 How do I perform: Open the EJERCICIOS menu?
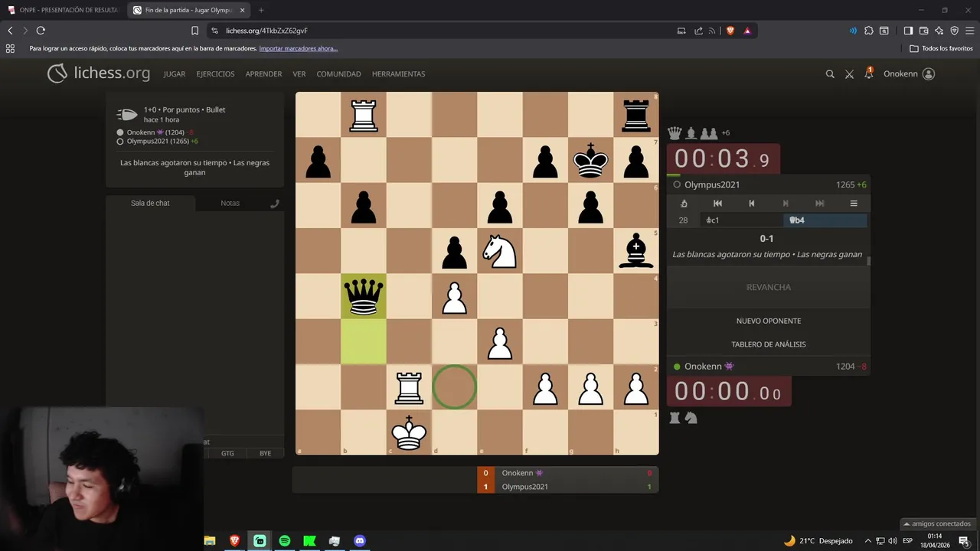(215, 74)
